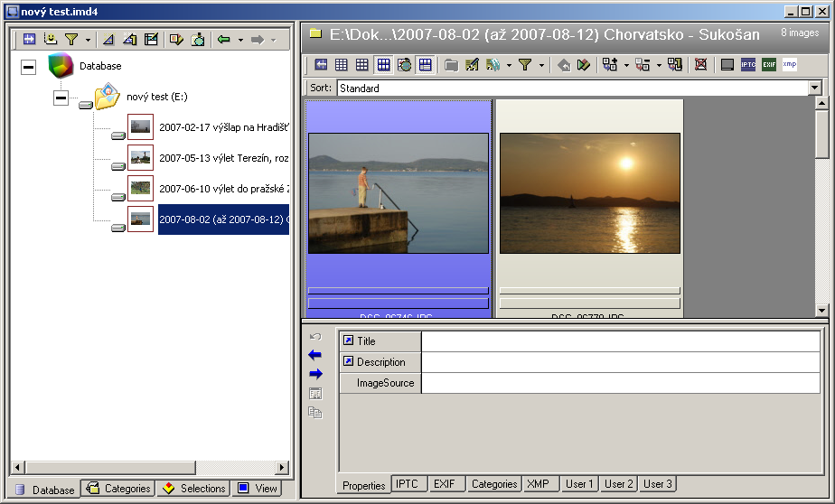Toggle the IPTC display button in toolbar
The width and height of the screenshot is (835, 504).
748,64
